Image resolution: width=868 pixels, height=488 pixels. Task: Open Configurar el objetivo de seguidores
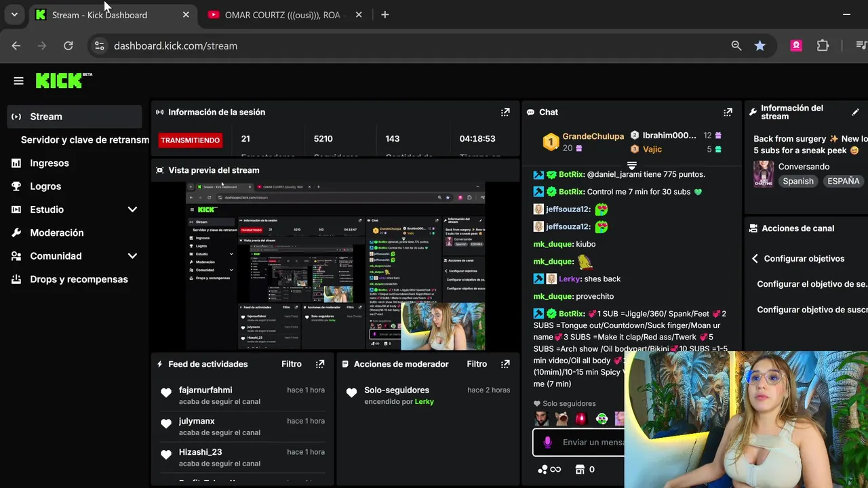click(x=812, y=284)
